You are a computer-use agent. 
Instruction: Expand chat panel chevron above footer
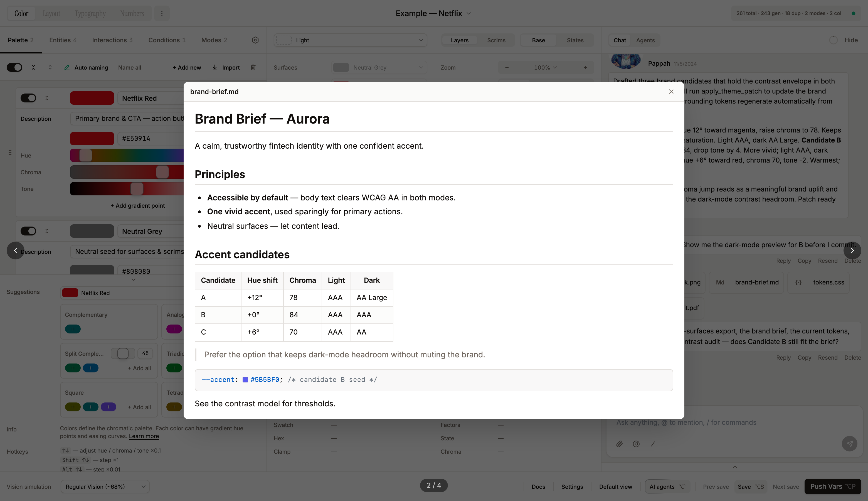tap(734, 467)
